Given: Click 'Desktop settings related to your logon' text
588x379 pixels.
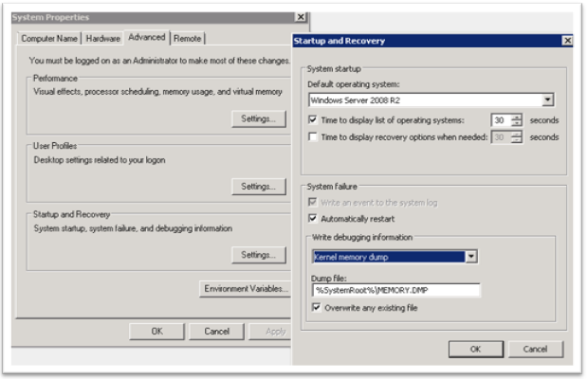Looking at the screenshot, I should 100,160.
